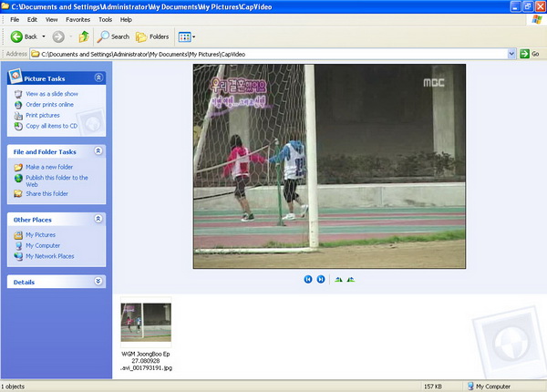Collapse the File and Folder Tasks panel

point(98,150)
